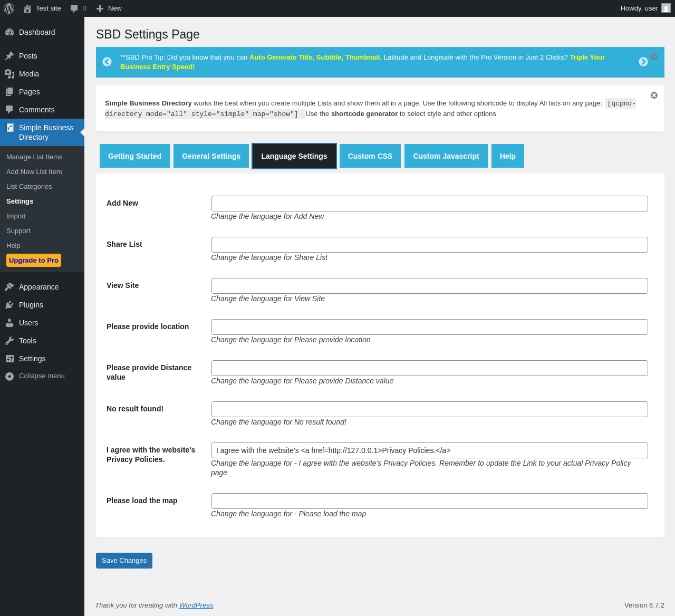Follow the shortcode generator link
The height and width of the screenshot is (616, 675).
(x=364, y=114)
